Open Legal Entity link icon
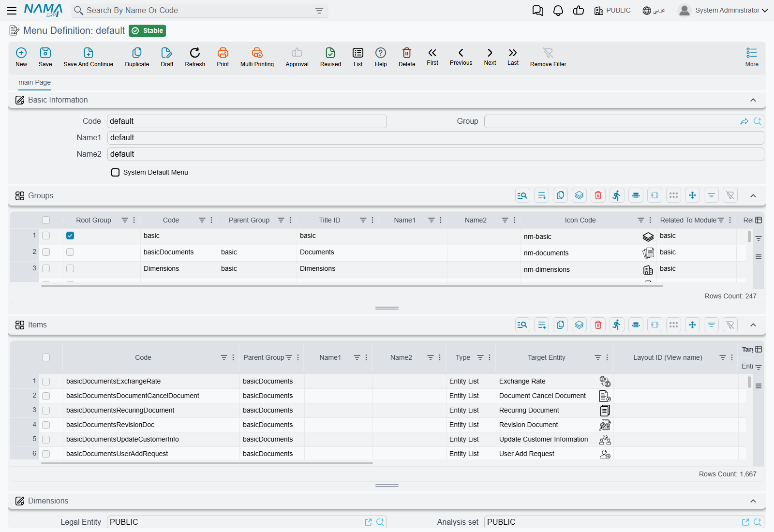 pyautogui.click(x=368, y=522)
